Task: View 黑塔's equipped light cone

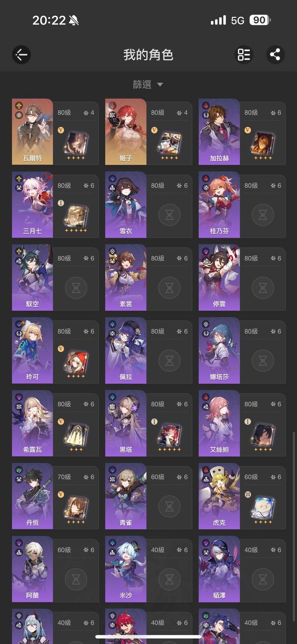Action: pyautogui.click(x=169, y=435)
